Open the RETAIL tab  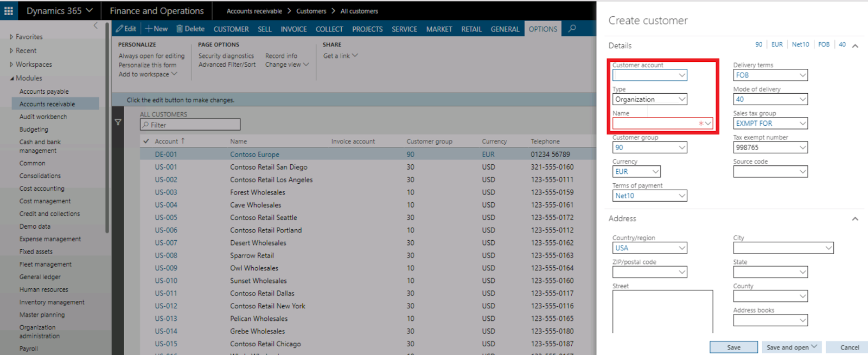pos(471,29)
